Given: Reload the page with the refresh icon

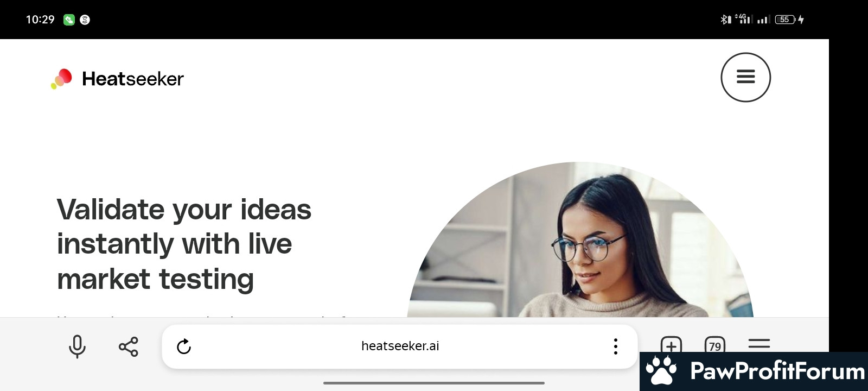Looking at the screenshot, I should pos(184,346).
